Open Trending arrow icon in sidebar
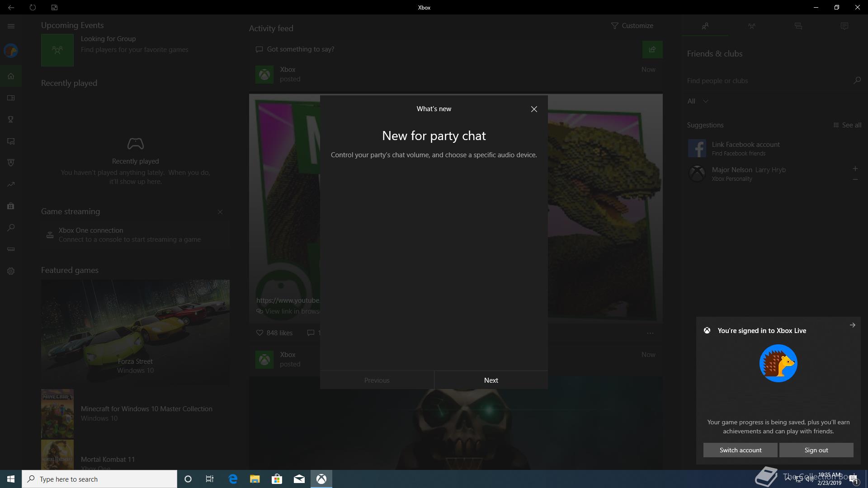The image size is (868, 488). (11, 184)
